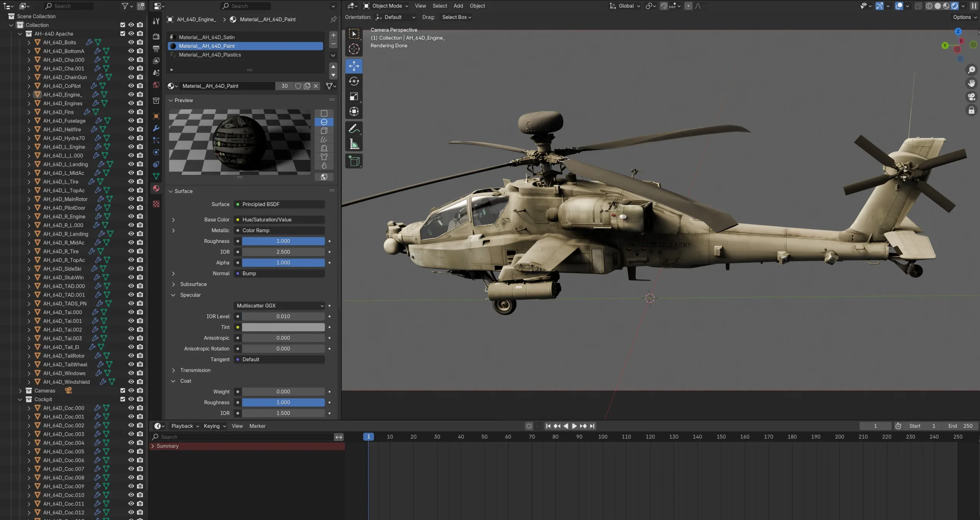980x520 pixels.
Task: Select the Rotate tool in the viewport toolbar
Action: pyautogui.click(x=354, y=81)
